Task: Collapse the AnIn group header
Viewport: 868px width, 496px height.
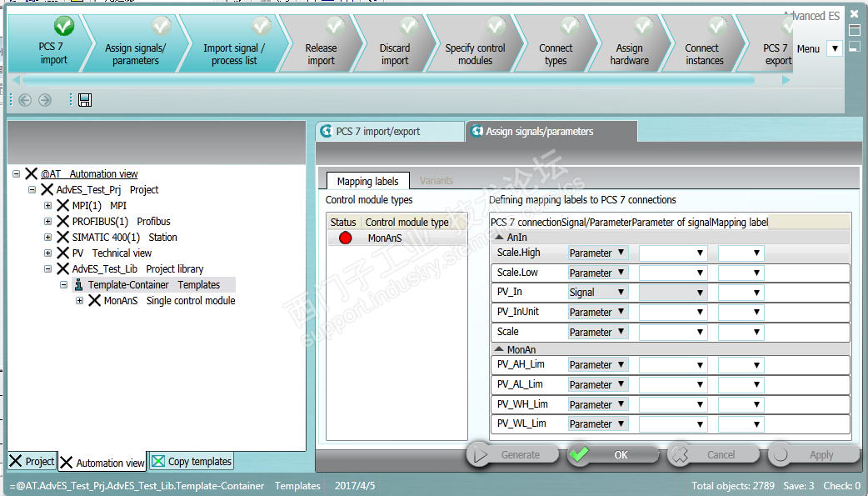Action: click(499, 238)
